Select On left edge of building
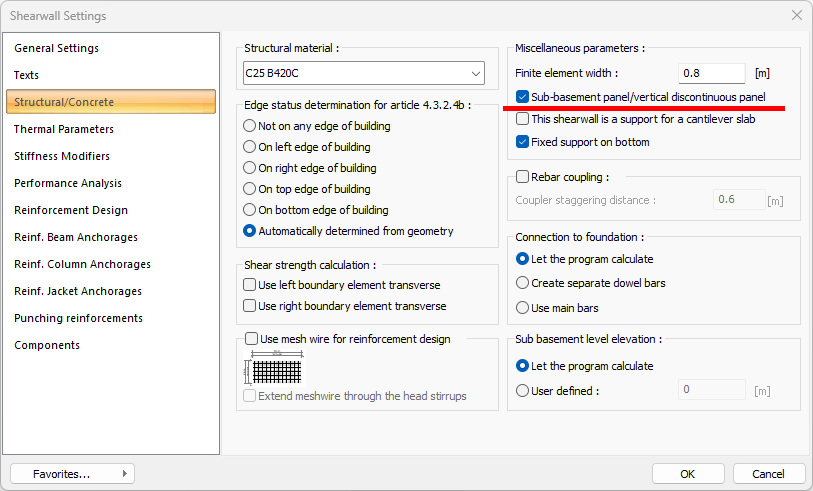813x491 pixels. tap(250, 147)
